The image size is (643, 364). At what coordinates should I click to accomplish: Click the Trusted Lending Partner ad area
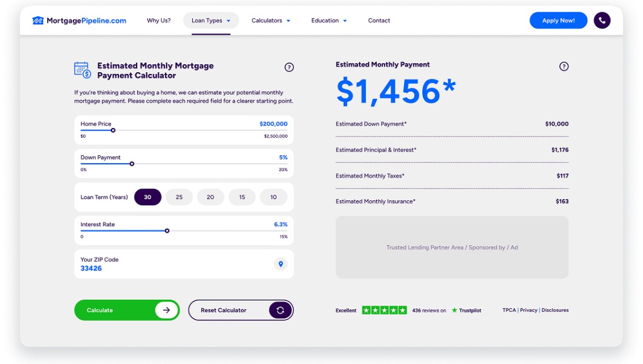coord(452,248)
